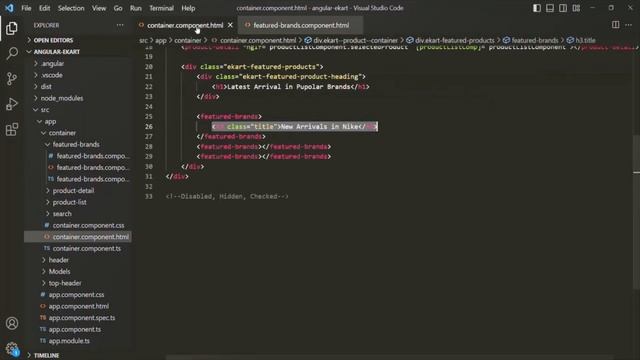
Task: Select the container.component.html editor tab
Action: click(x=185, y=25)
